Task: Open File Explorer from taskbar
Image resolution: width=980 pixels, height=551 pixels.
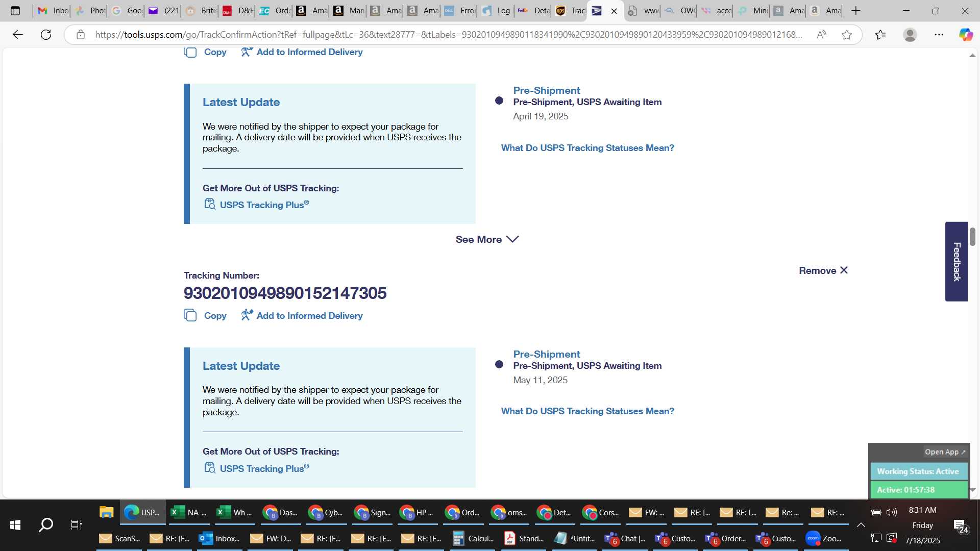Action: pos(106,512)
